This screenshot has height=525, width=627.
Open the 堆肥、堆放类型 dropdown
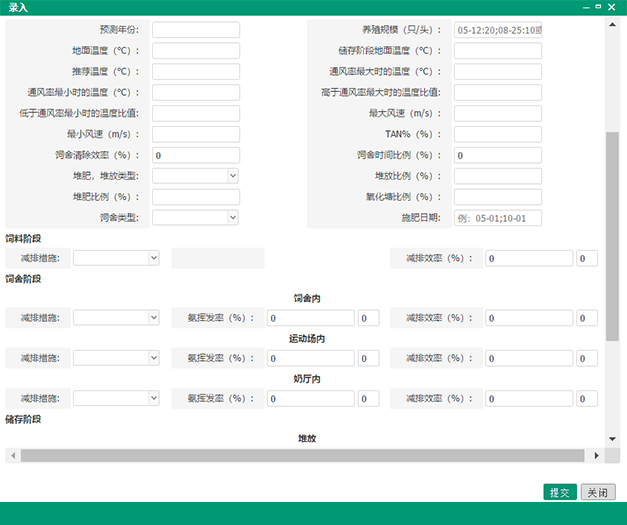coord(195,176)
